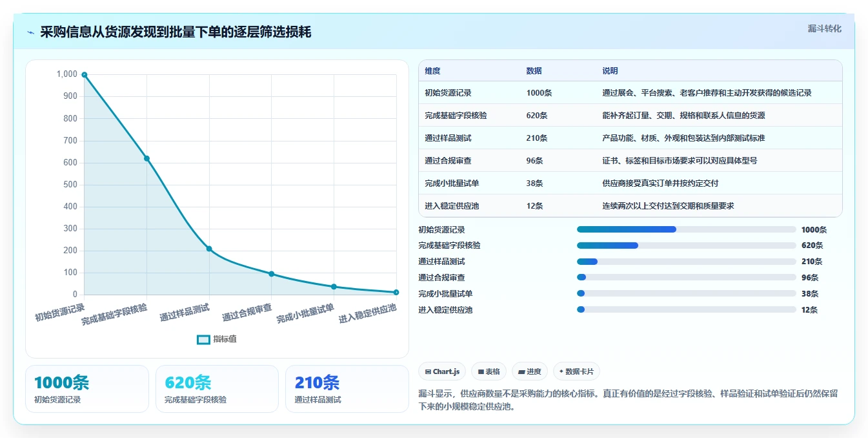Click the 1000条 value in the table
Image resolution: width=868 pixels, height=438 pixels.
pos(539,93)
